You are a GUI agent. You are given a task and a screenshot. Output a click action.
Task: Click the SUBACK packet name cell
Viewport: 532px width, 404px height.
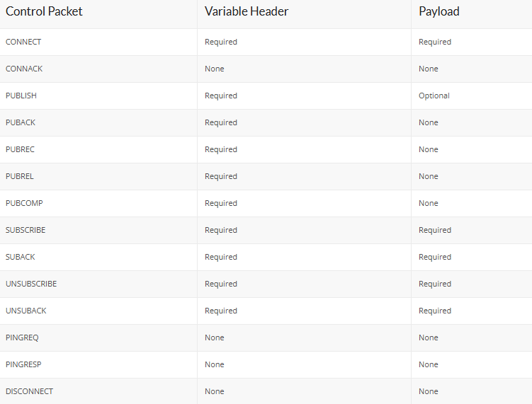pos(21,257)
